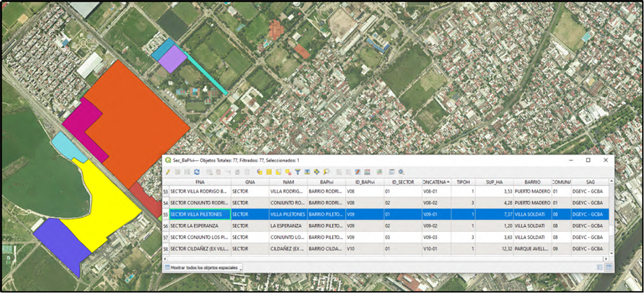Move selected rows to top
The width and height of the screenshot is (644, 293).
point(307,172)
